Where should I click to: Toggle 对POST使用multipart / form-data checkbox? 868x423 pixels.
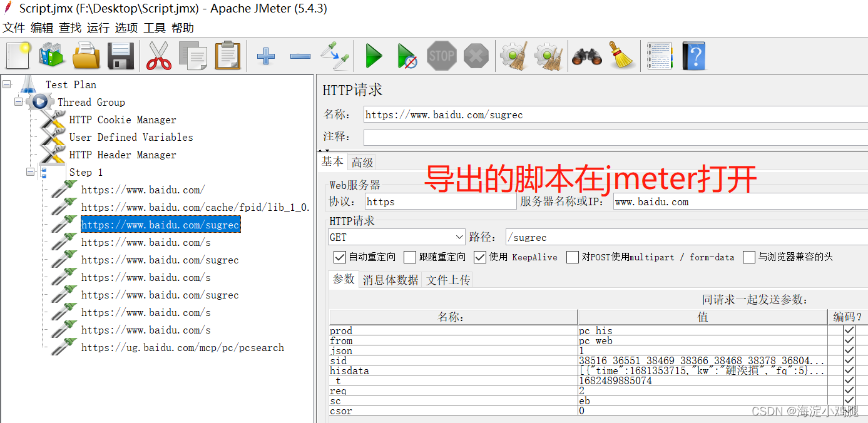(573, 257)
